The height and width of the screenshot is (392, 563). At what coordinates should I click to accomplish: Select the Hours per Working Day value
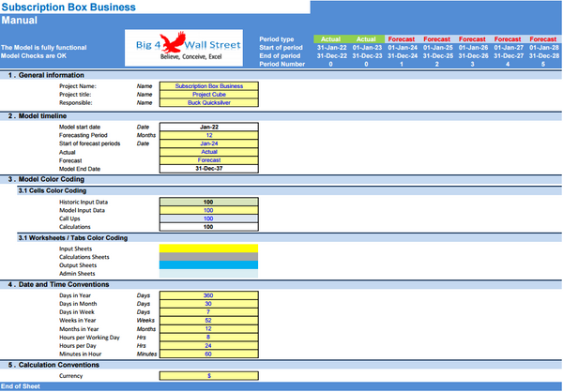(208, 338)
